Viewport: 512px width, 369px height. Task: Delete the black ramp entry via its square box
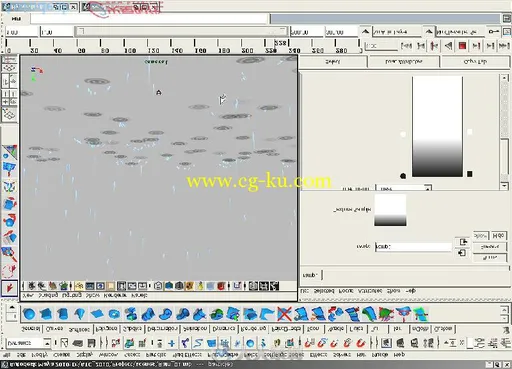tap(470, 174)
